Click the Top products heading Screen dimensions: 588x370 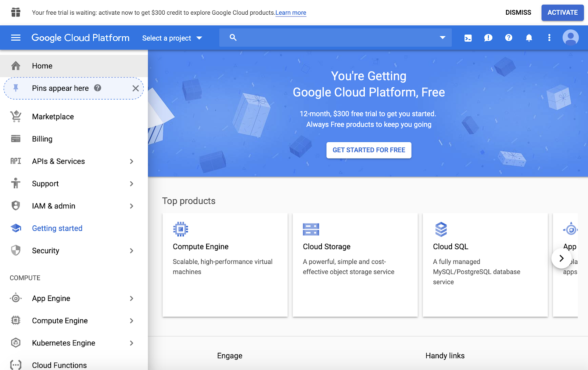[189, 201]
